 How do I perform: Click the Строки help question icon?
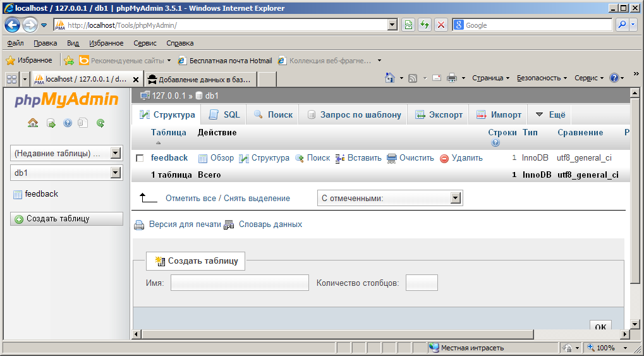[x=495, y=143]
